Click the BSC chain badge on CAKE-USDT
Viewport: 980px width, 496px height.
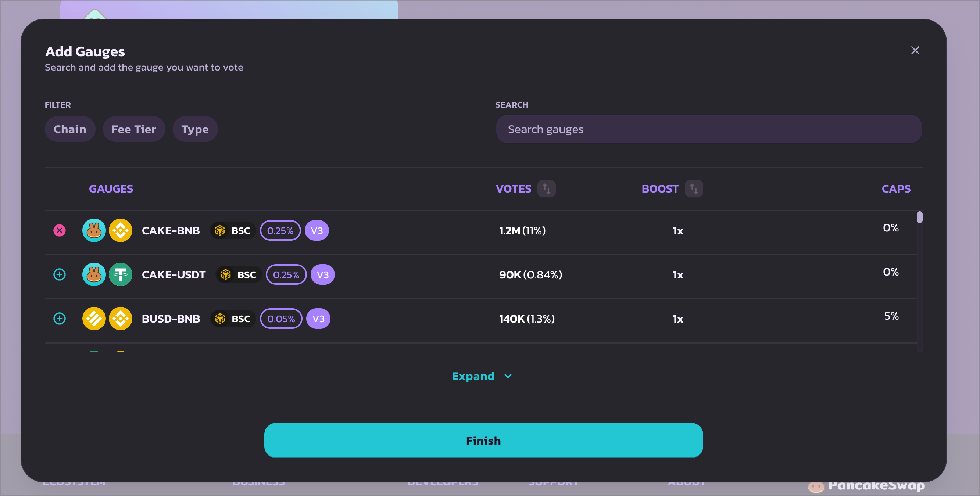coord(239,274)
